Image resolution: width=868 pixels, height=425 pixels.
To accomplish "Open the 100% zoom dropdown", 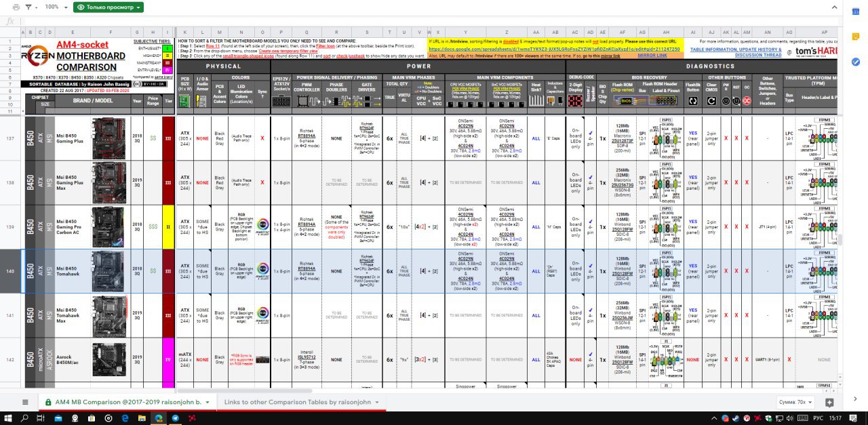I will point(56,7).
